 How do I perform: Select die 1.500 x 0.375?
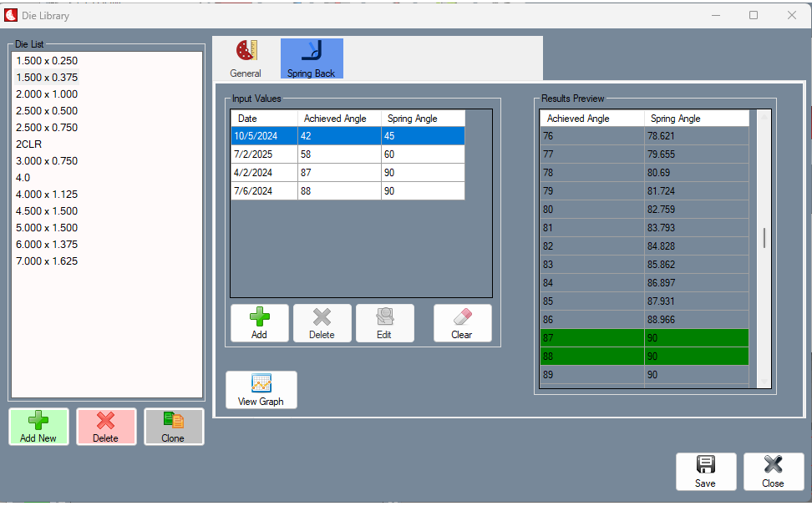[x=47, y=78]
